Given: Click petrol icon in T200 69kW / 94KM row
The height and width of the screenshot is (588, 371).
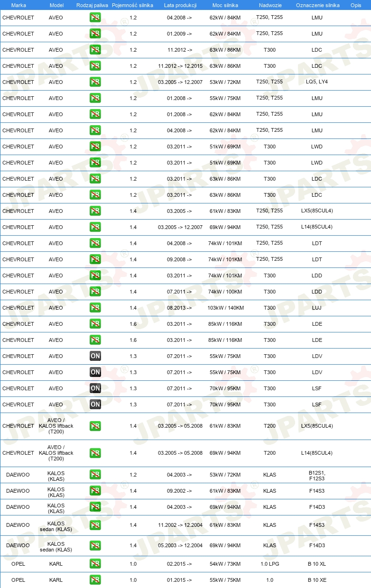Looking at the screenshot, I should point(95,453).
